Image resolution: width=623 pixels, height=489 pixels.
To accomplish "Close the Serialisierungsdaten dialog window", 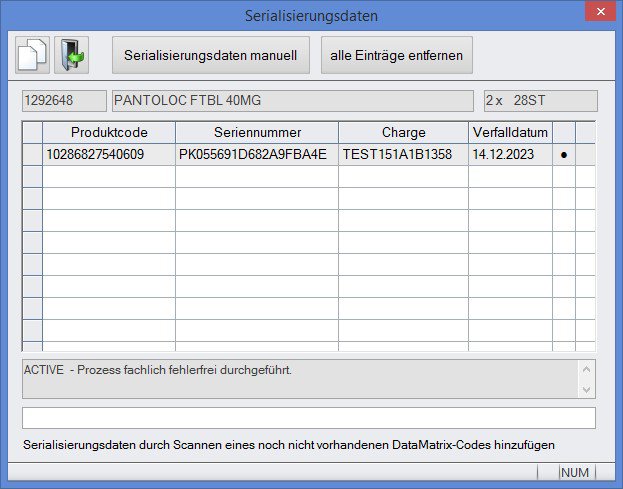I will pos(598,14).
